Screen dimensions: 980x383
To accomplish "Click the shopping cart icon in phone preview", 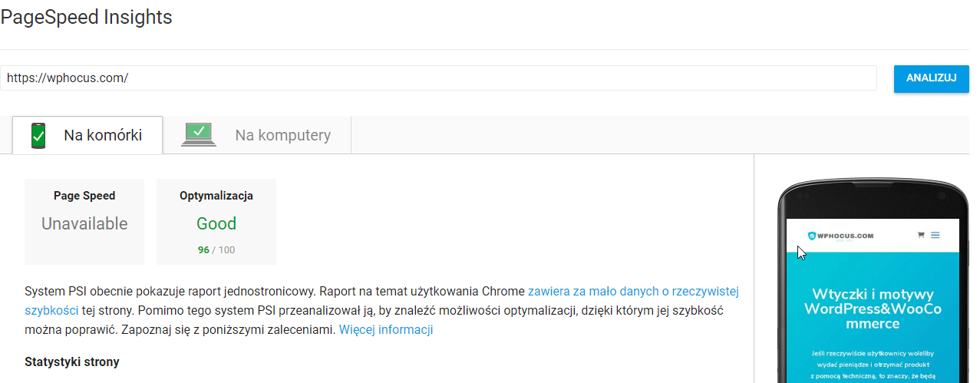I will tap(920, 236).
